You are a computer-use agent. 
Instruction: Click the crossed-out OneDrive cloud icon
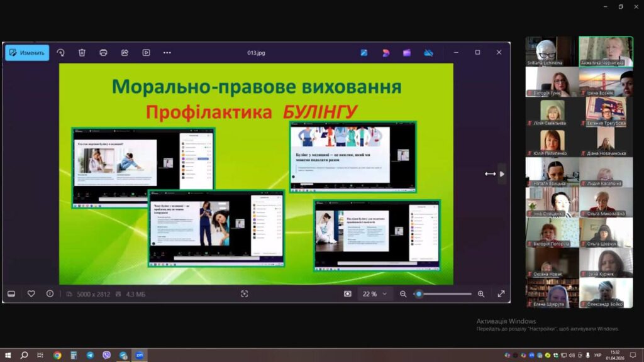click(x=428, y=53)
